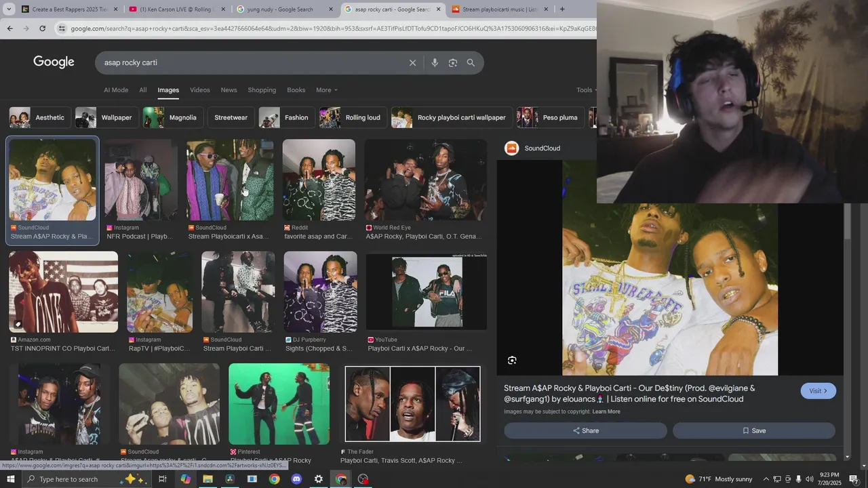Click the volume speaker tray icon
This screenshot has width=868, height=488.
coord(810,479)
